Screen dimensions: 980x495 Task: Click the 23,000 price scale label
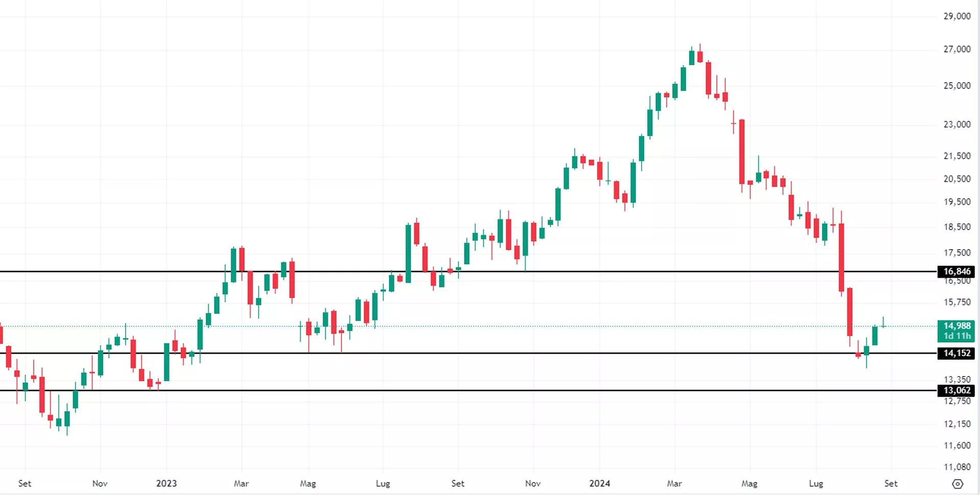pyautogui.click(x=957, y=125)
